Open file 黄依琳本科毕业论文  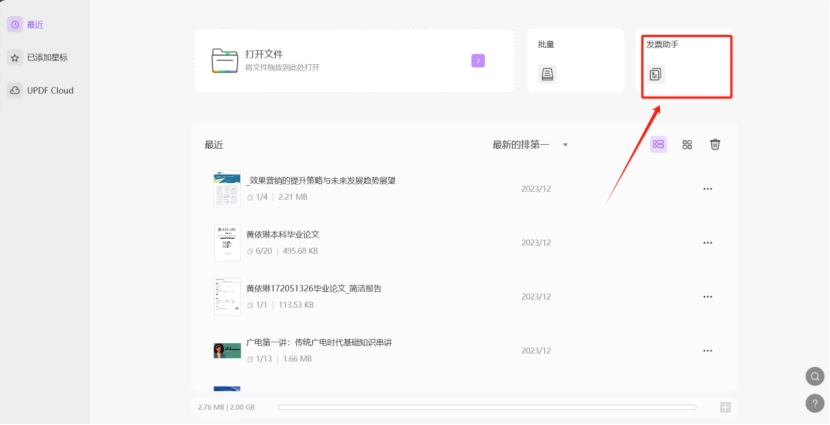(x=283, y=234)
